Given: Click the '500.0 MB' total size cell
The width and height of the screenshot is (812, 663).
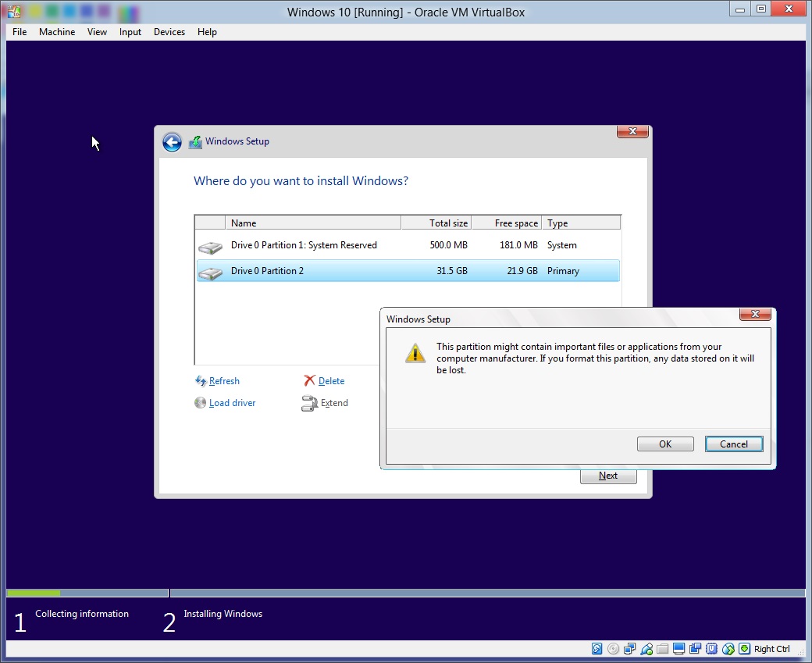Looking at the screenshot, I should click(448, 245).
